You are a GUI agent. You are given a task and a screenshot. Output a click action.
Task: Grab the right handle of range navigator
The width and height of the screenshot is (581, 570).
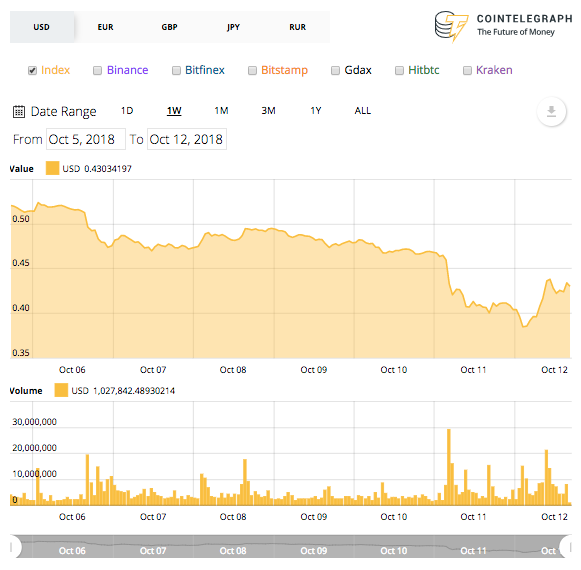coord(566,547)
